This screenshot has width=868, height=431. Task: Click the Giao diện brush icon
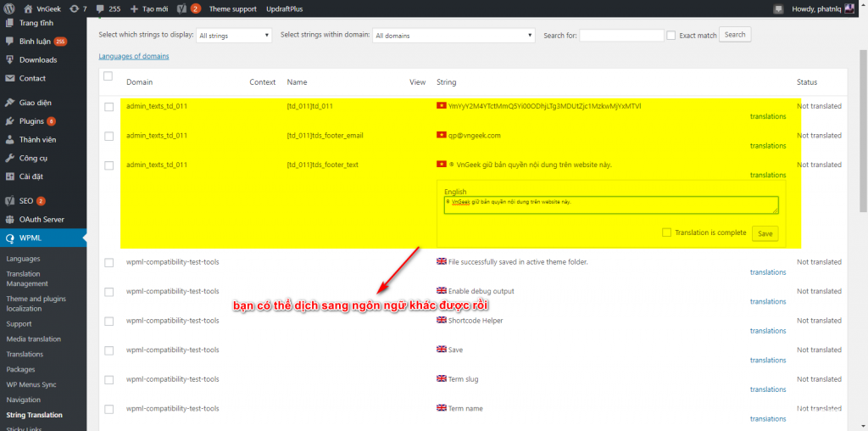click(x=9, y=103)
